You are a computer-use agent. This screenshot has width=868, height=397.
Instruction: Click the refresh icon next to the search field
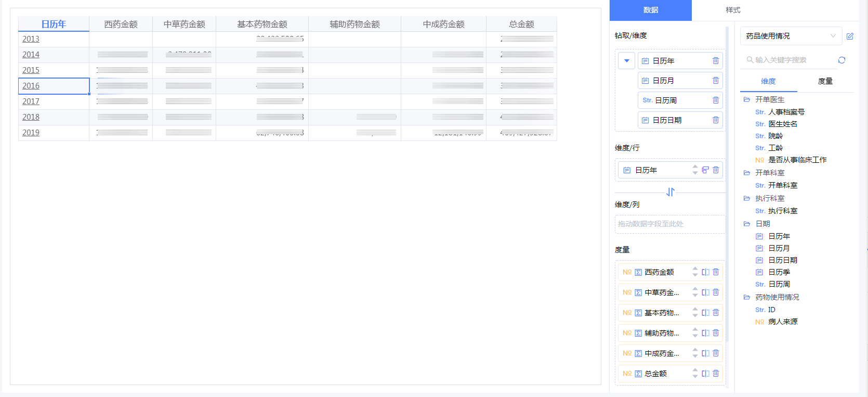pos(841,60)
